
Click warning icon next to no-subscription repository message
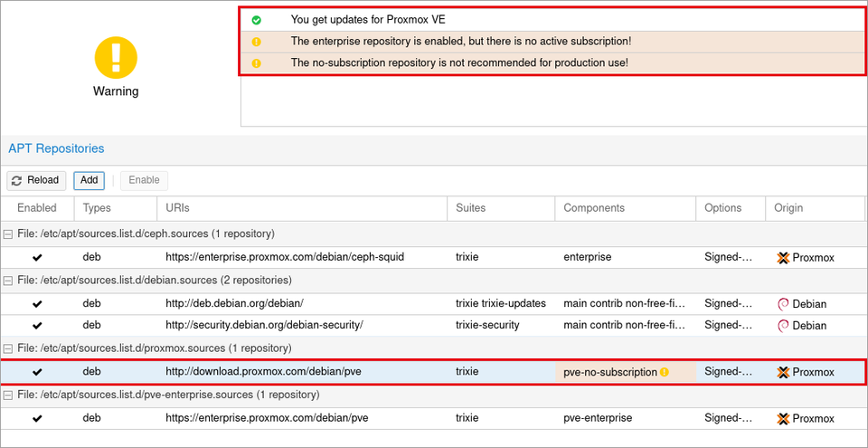(256, 63)
